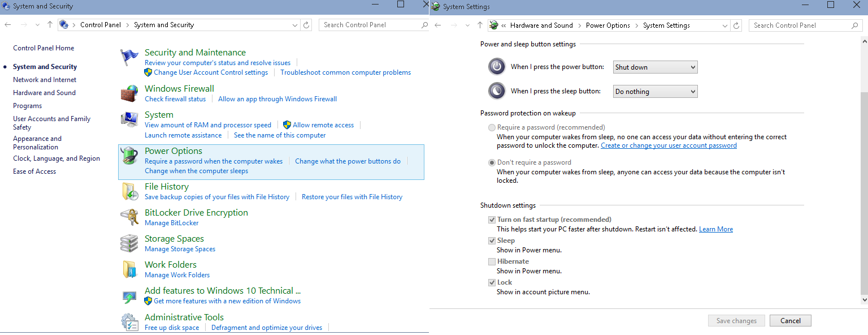Screen dimensions: 868x335
Task: Go back in the System Settings window
Action: click(x=438, y=25)
